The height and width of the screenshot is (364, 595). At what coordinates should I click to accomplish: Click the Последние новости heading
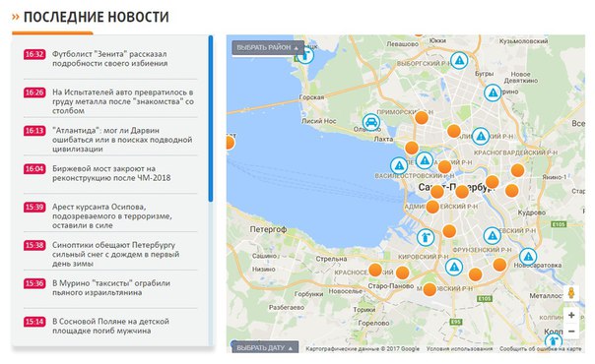[x=96, y=17]
